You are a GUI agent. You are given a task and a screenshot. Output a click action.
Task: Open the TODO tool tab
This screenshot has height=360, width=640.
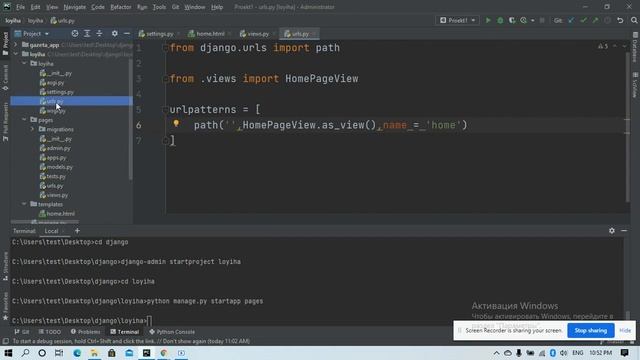(50, 332)
